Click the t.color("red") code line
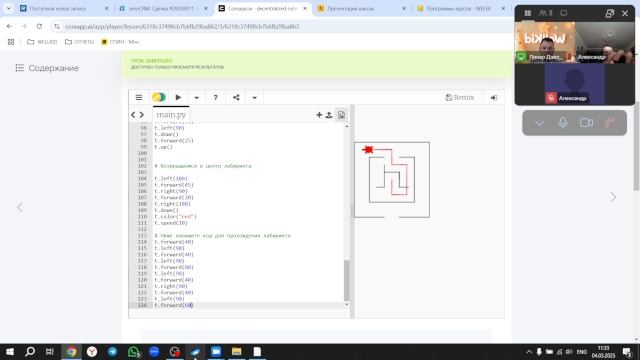The height and width of the screenshot is (360, 640). [175, 217]
